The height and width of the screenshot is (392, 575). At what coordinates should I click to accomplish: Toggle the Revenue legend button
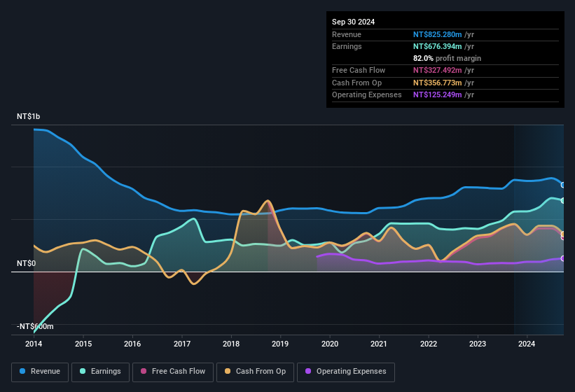40,372
